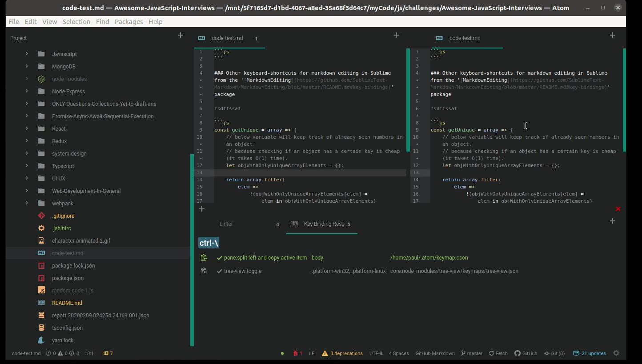Click the orange 7 indicator icon
642x364 pixels.
[x=108, y=353]
